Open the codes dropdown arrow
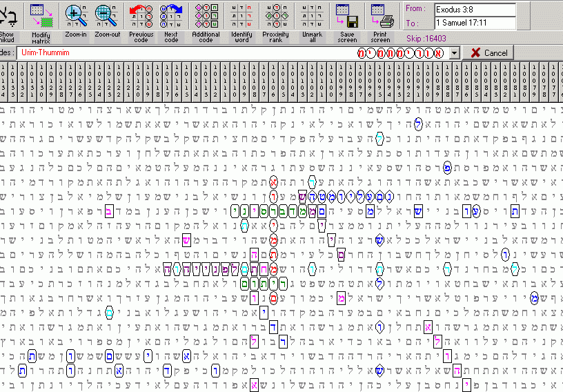Screen dimensions: 563x392 pyautogui.click(x=454, y=53)
